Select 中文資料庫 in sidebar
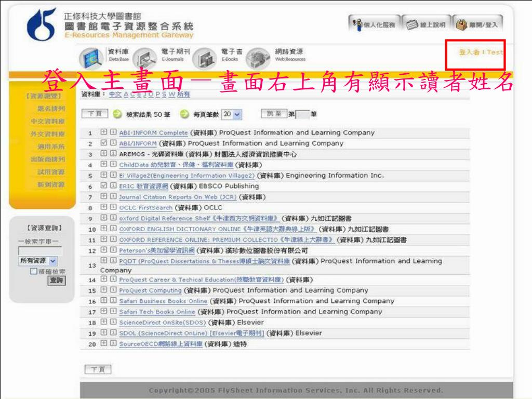 pos(47,121)
